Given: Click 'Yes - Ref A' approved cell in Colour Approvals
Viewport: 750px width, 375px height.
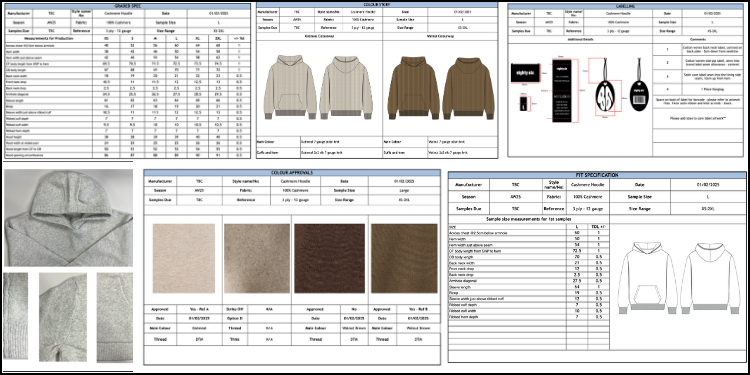Looking at the screenshot, I should [199, 309].
